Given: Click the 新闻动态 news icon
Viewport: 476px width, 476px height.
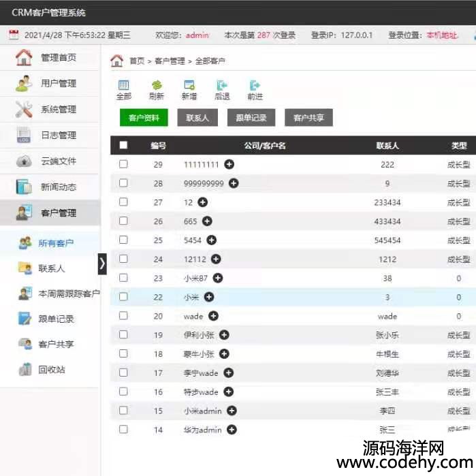Looking at the screenshot, I should 24,187.
